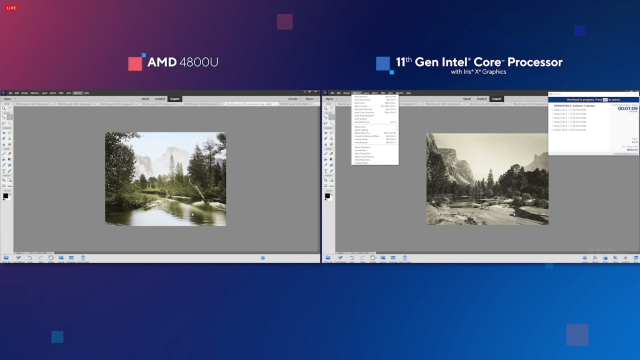Click the color photo on AMD canvas
The image size is (640, 360).
pos(165,179)
